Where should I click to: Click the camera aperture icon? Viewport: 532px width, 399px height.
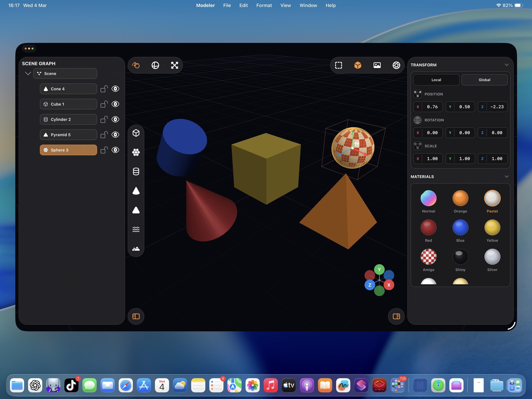click(x=396, y=65)
